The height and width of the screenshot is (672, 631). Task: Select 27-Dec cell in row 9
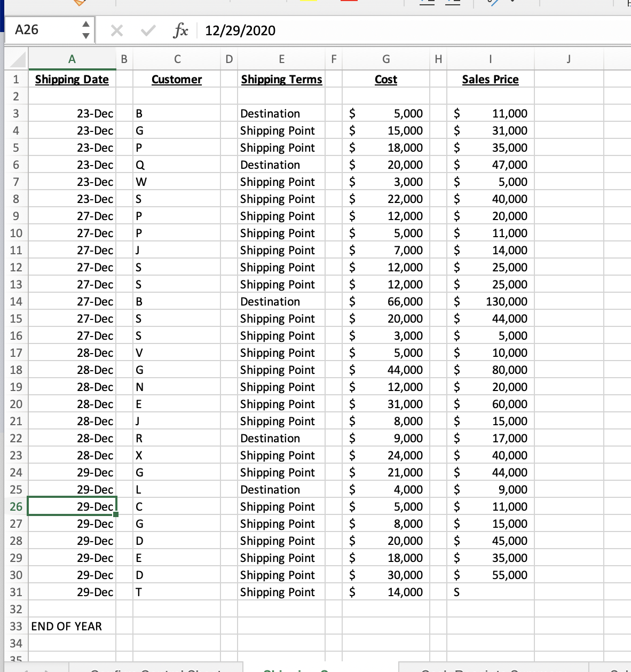pos(72,216)
